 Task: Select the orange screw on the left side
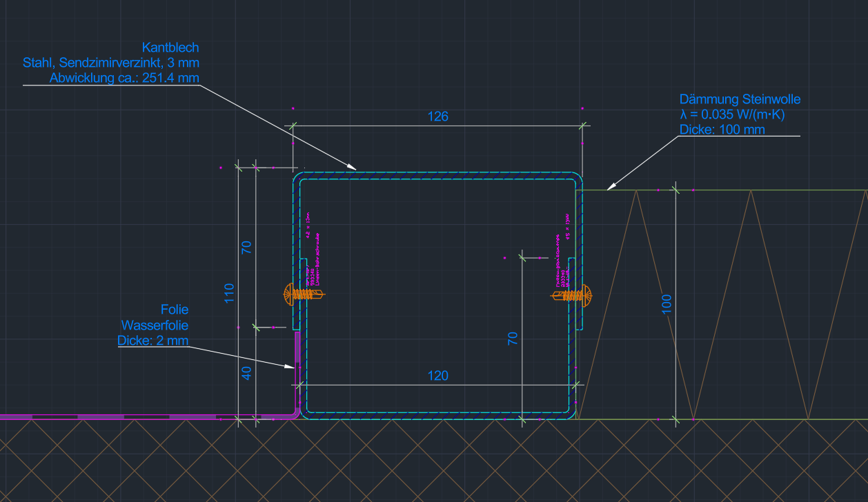[x=304, y=294]
